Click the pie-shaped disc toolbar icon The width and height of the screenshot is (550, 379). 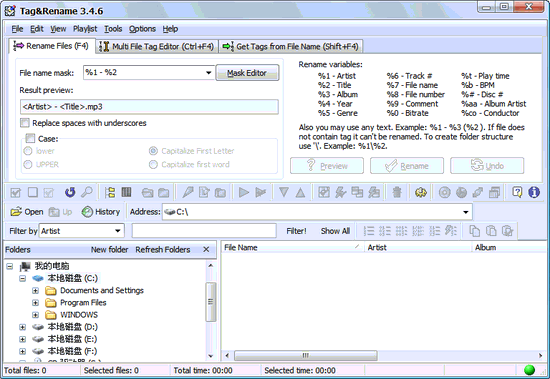(x=461, y=192)
